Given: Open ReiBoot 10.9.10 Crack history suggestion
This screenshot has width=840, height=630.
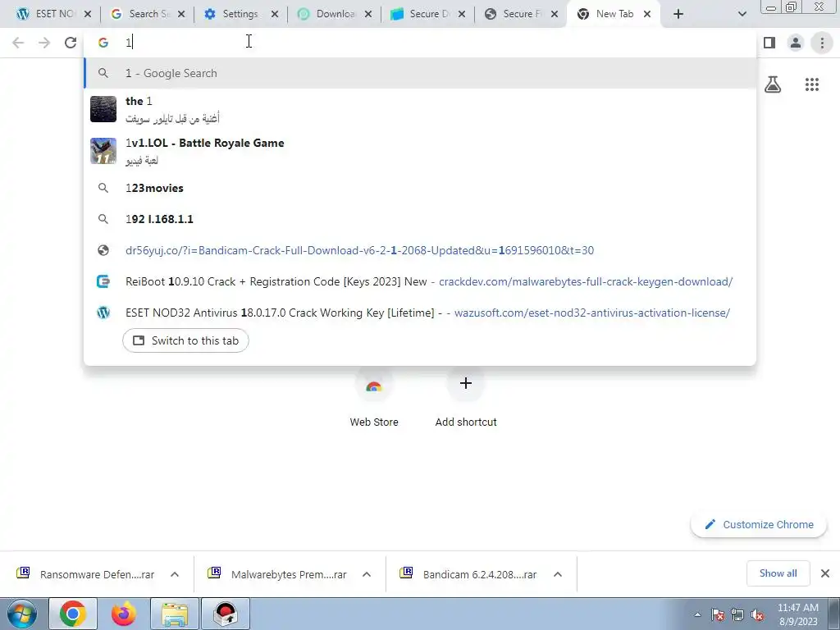Looking at the screenshot, I should pos(420,281).
